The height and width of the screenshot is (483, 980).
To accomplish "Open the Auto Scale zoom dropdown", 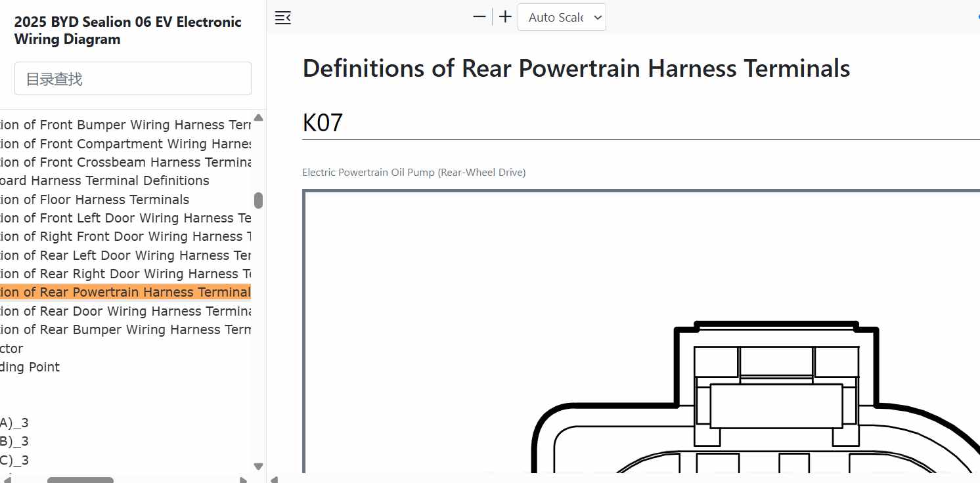I will point(562,17).
